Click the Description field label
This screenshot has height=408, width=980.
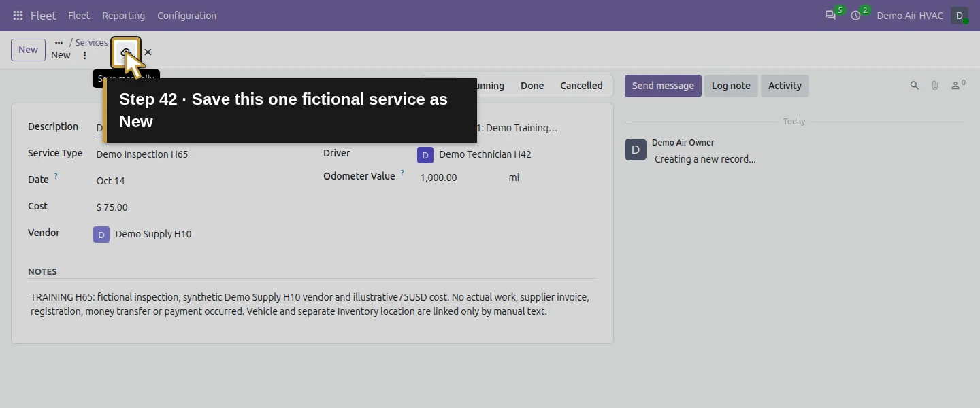53,126
